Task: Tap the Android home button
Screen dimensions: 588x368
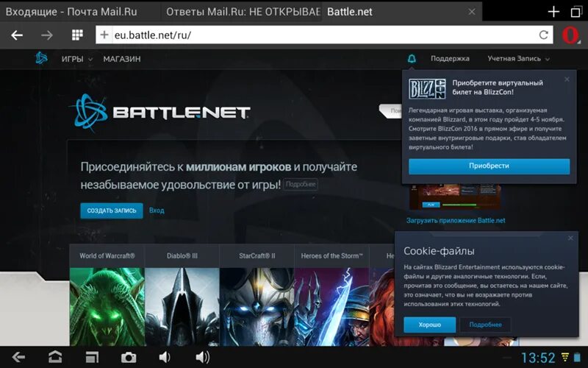Action: 55,357
